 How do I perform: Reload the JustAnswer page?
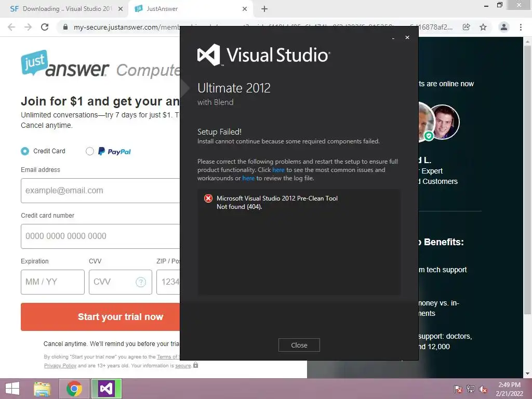click(45, 27)
